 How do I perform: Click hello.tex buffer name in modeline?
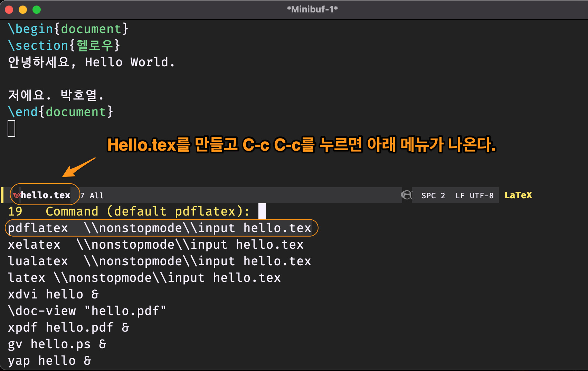click(x=46, y=196)
